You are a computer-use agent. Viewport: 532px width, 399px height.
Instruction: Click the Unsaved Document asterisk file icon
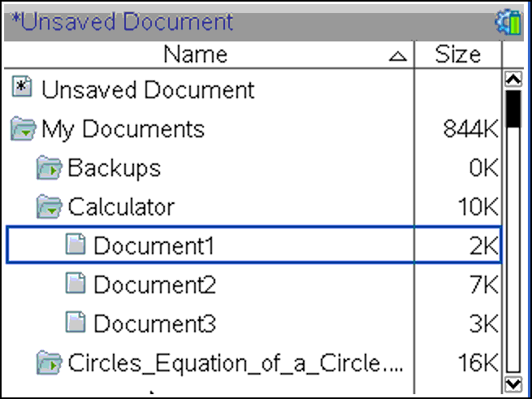tap(23, 87)
